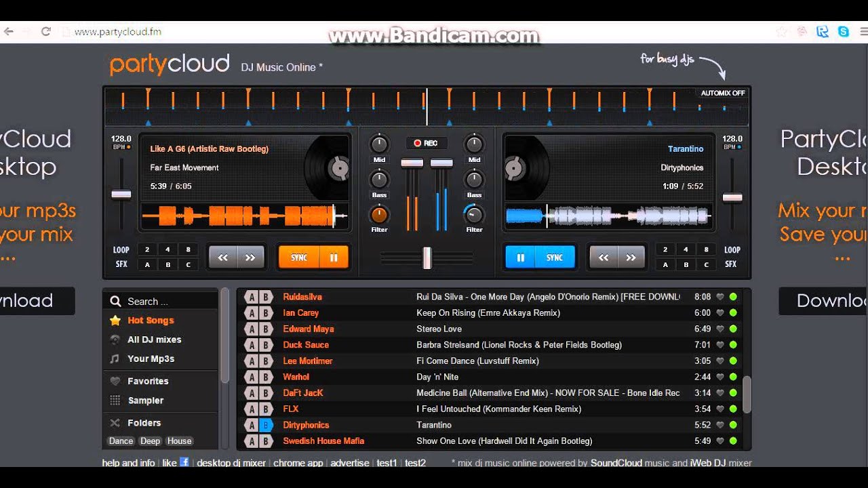Viewport: 868px width, 488px height.
Task: Rewind the right deck track
Action: pos(604,258)
